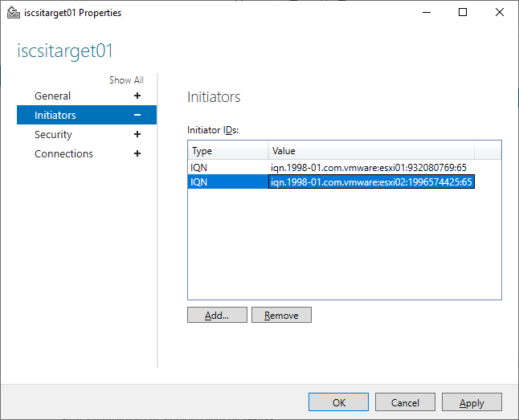The height and width of the screenshot is (420, 519).
Task: Select the esxi01 initiator IQN row
Action: [x=344, y=168]
